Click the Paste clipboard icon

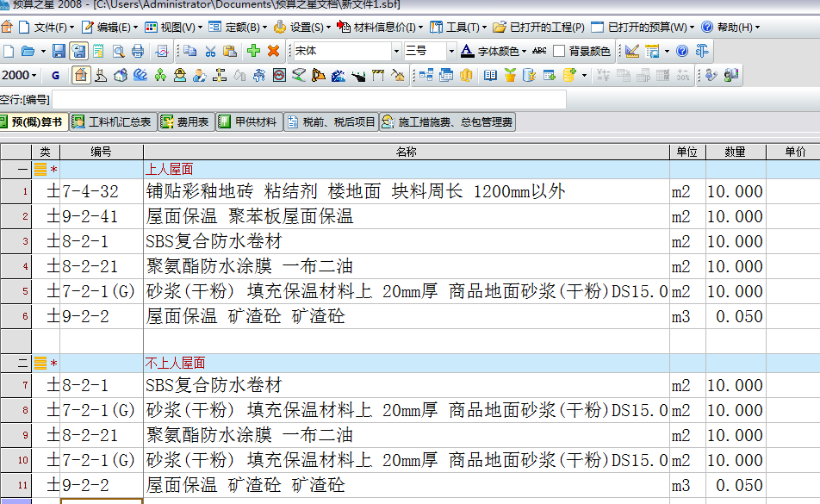[x=230, y=51]
